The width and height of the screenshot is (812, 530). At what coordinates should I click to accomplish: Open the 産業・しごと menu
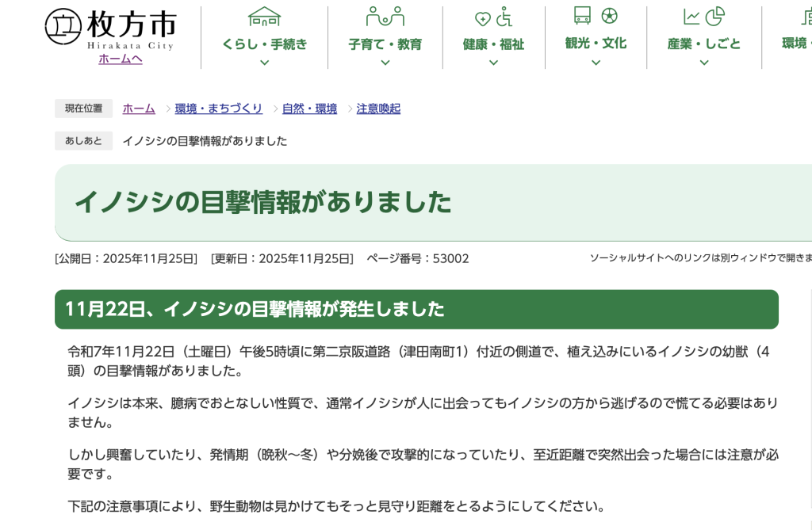point(703,44)
